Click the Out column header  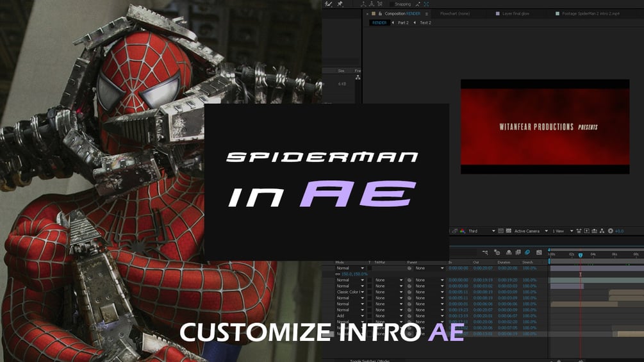[475, 262]
